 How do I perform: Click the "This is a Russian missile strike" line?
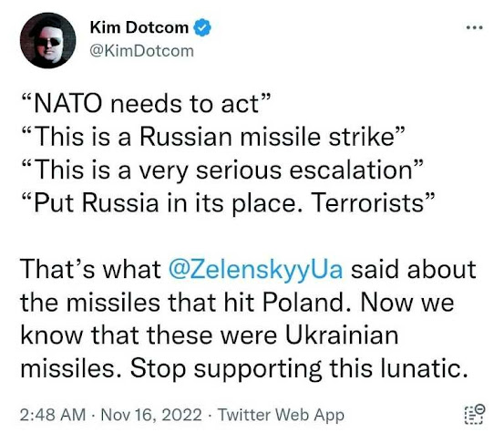[x=212, y=137]
